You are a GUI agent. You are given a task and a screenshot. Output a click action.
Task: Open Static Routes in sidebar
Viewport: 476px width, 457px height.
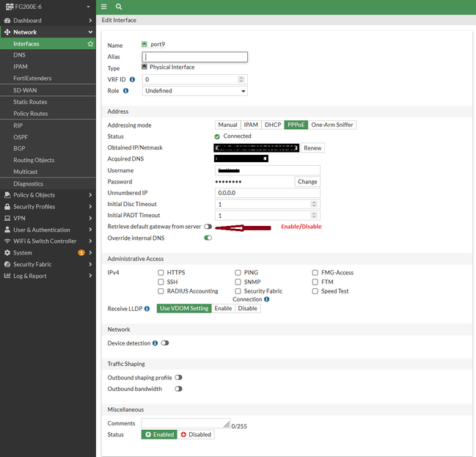(30, 102)
